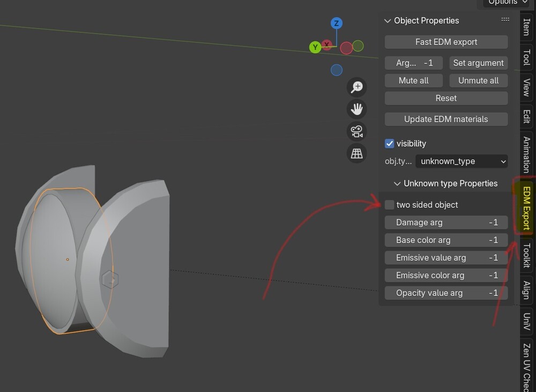This screenshot has height=392, width=536.
Task: Click the unlabeled dark green gizmo circle
Action: (x=358, y=46)
